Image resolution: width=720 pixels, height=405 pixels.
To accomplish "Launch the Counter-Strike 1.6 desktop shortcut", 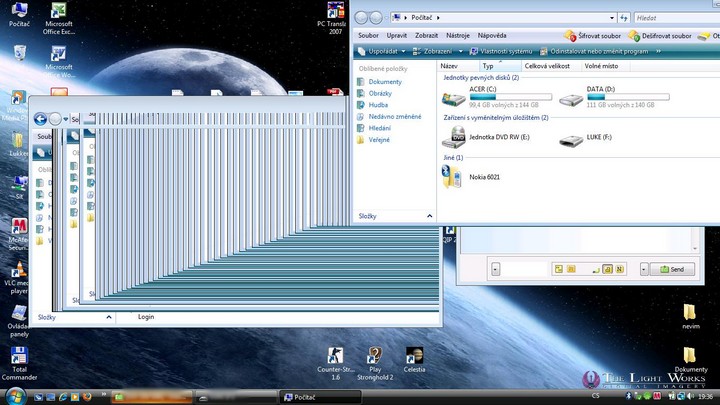I will click(x=336, y=356).
